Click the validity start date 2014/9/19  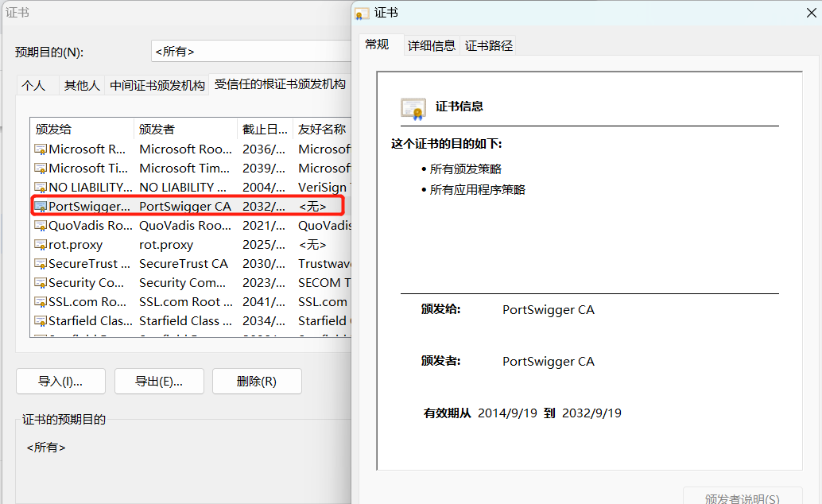[507, 413]
